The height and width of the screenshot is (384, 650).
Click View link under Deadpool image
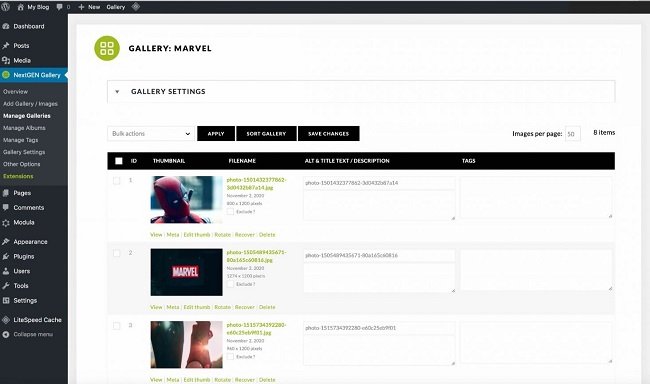click(156, 235)
